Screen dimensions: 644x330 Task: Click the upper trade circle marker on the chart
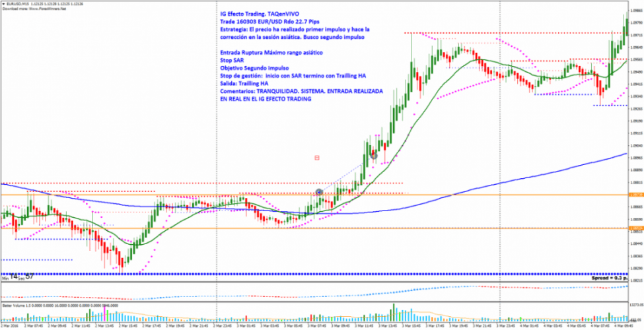pyautogui.click(x=374, y=155)
